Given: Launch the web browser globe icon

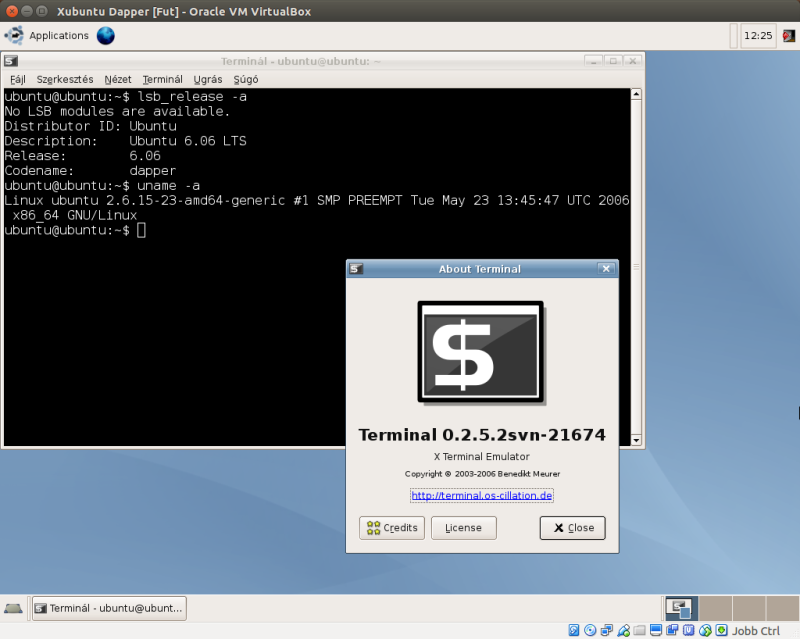Looking at the screenshot, I should 106,36.
